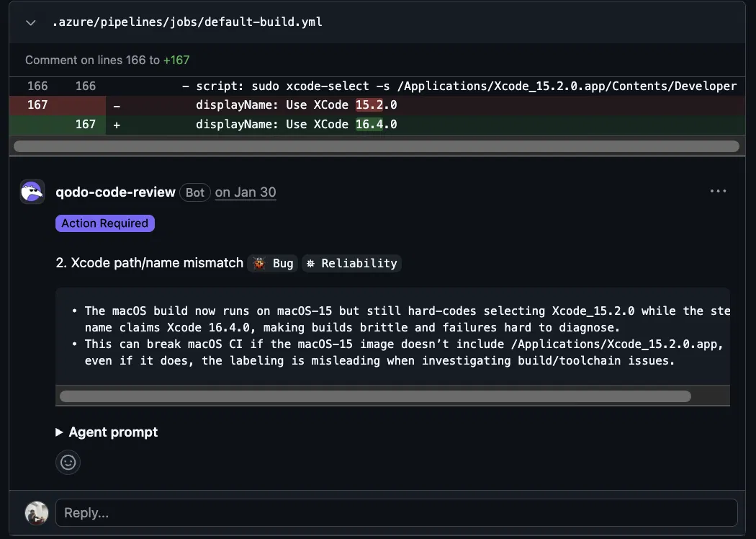Click the diff code horizontal scrollbar
The image size is (756, 539).
click(376, 146)
